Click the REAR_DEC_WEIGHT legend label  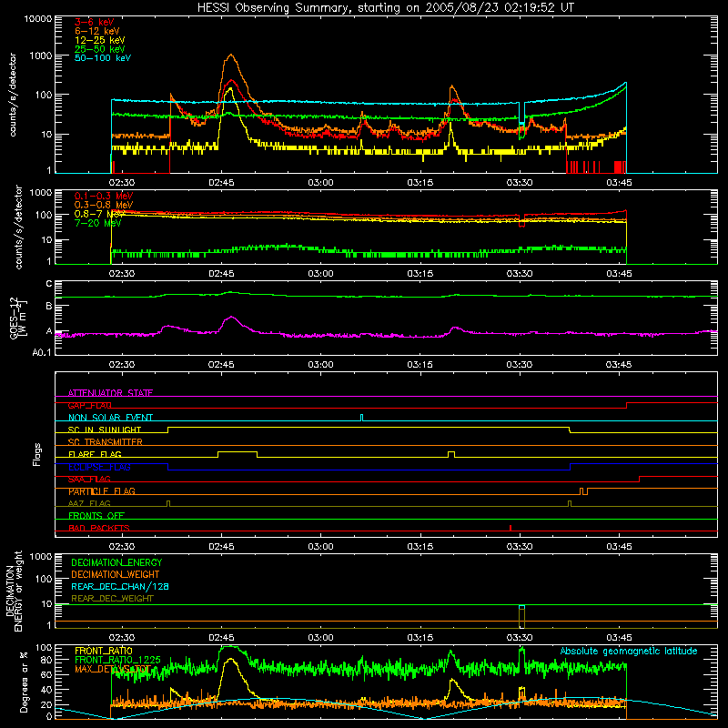pyautogui.click(x=112, y=599)
